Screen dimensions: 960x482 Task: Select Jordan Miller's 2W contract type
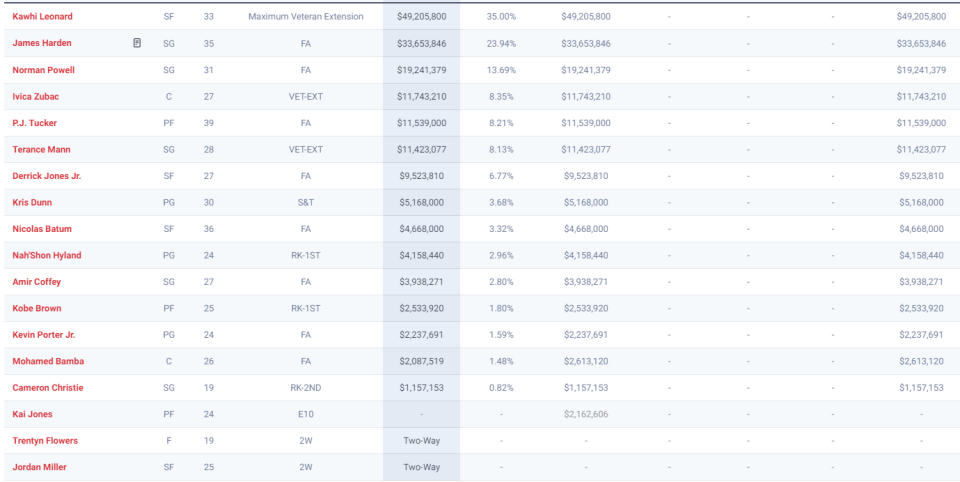click(x=306, y=467)
